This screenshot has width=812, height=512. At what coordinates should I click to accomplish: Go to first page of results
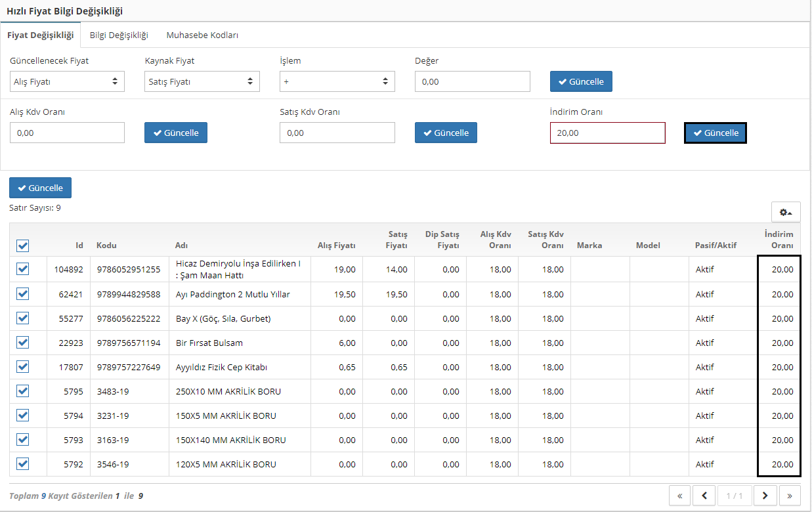tap(679, 496)
